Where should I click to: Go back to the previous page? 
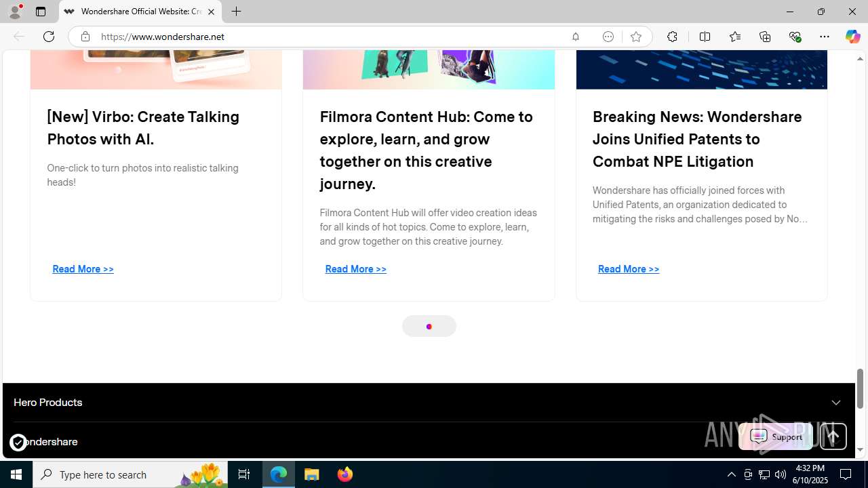click(x=19, y=37)
